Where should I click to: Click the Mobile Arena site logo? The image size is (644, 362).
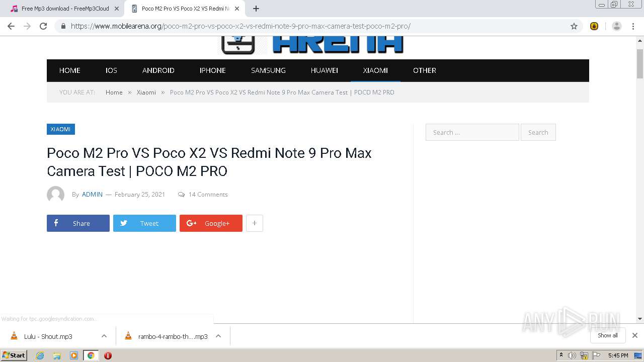pos(312,44)
